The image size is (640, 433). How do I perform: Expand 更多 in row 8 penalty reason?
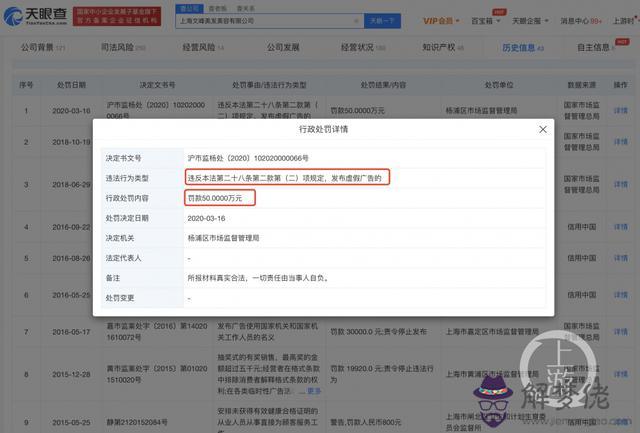314,391
